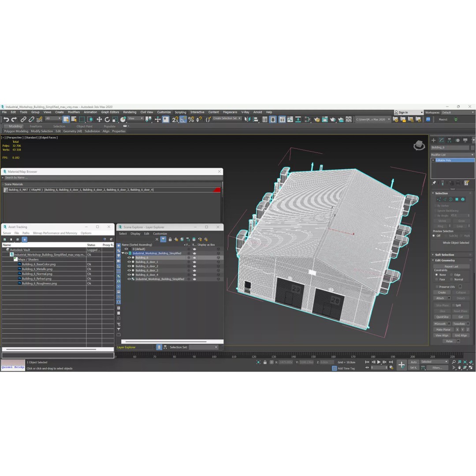
Task: Switch to Display command panel tab
Action: pos(465,140)
